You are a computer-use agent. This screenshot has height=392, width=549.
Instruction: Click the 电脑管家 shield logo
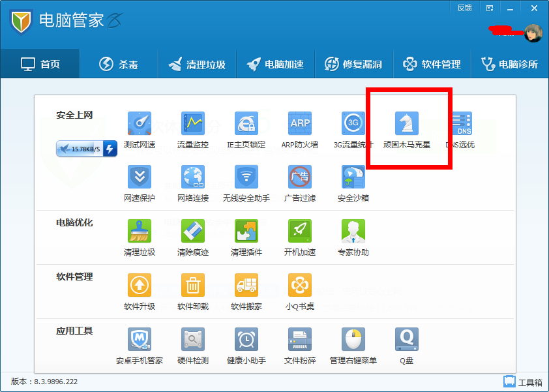click(x=21, y=22)
